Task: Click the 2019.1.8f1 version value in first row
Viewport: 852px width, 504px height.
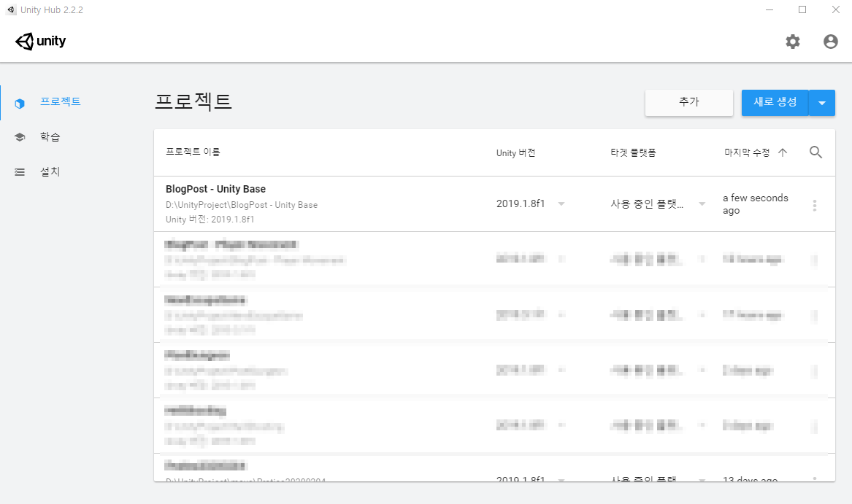Action: [x=520, y=203]
